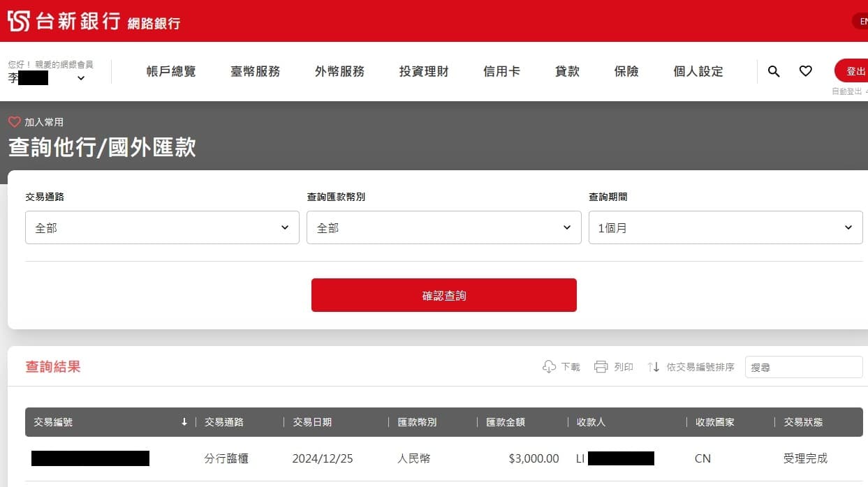Open the 投資理財 menu
The image size is (868, 487).
point(424,71)
